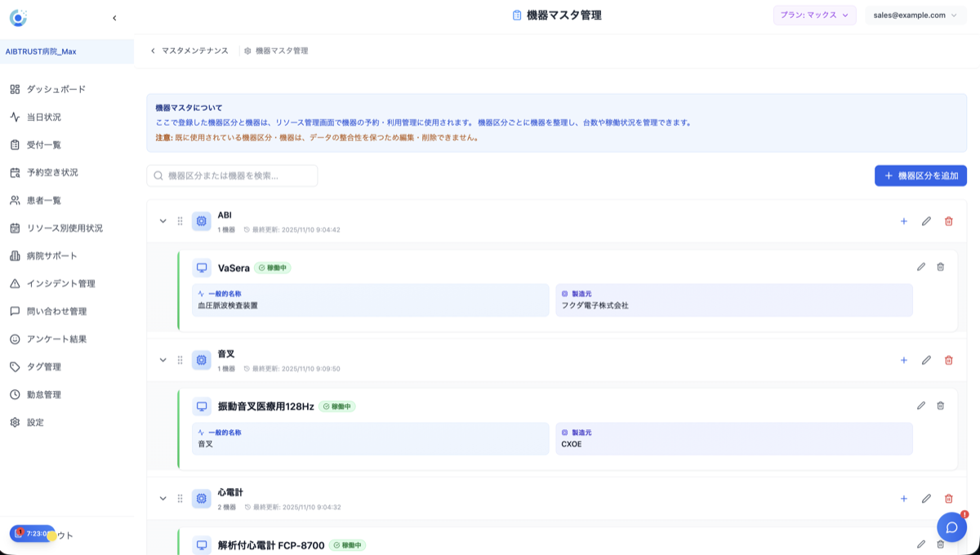Select the 患者一覧 patient list icon in sidebar
The width and height of the screenshot is (980, 555).
[x=13, y=200]
